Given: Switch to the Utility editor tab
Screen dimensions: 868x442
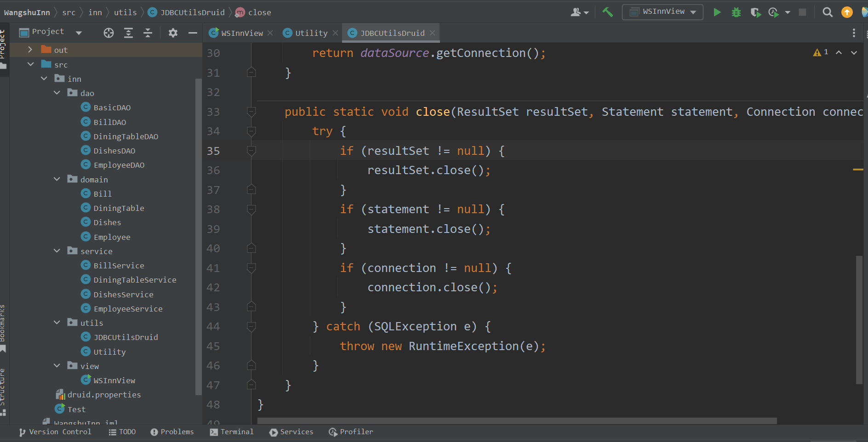Looking at the screenshot, I should tap(311, 33).
